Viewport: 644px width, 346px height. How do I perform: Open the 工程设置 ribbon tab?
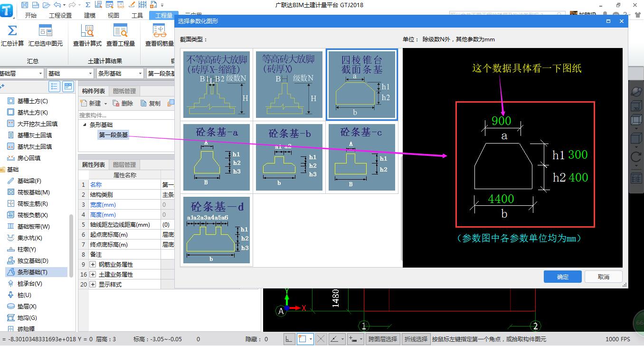click(60, 15)
